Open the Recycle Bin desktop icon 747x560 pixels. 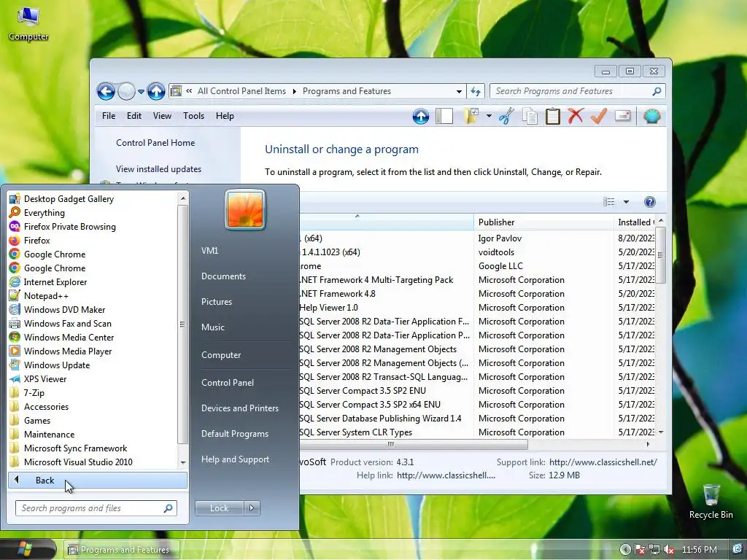[711, 502]
